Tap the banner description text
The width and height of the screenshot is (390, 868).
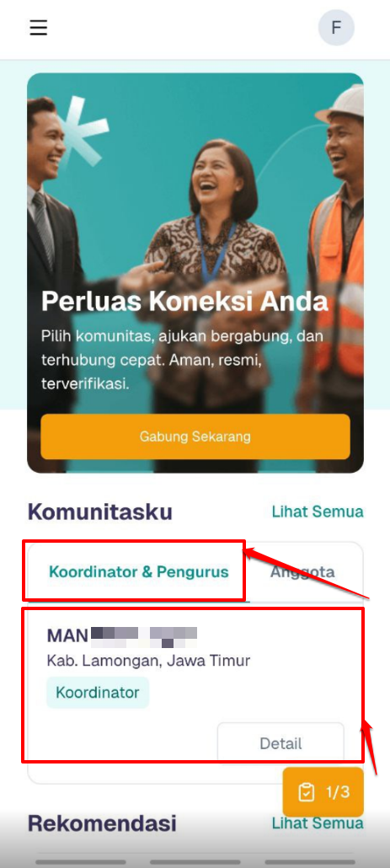tap(181, 360)
